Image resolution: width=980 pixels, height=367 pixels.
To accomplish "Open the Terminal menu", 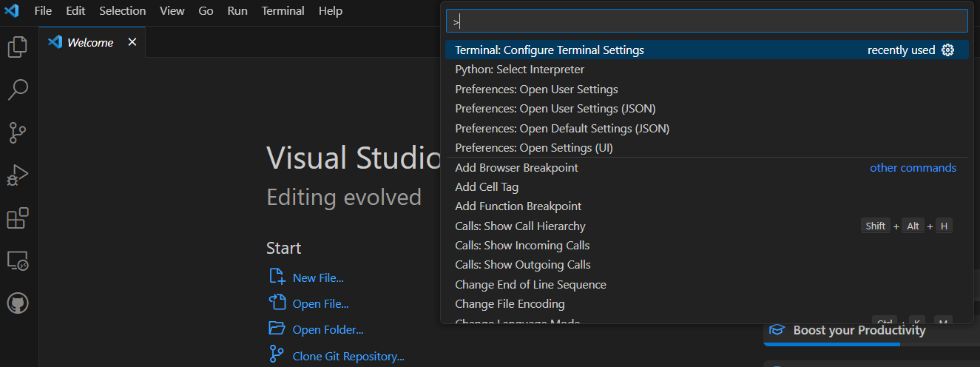I will 283,11.
